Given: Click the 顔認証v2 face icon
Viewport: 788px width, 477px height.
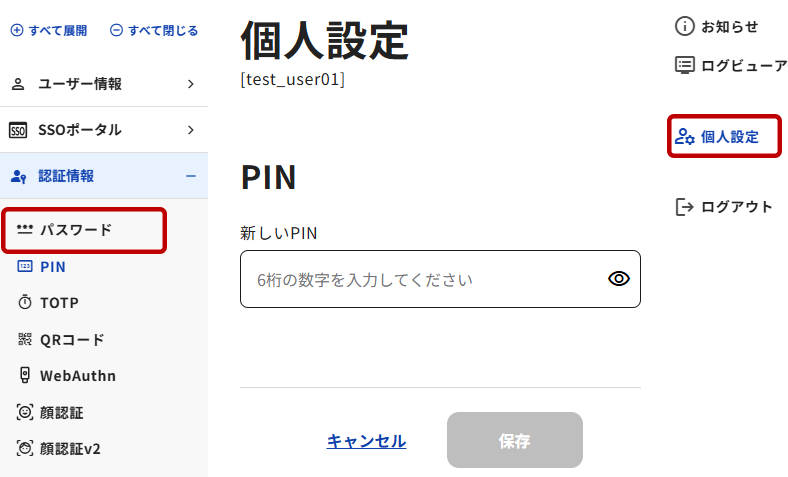Looking at the screenshot, I should tap(25, 449).
